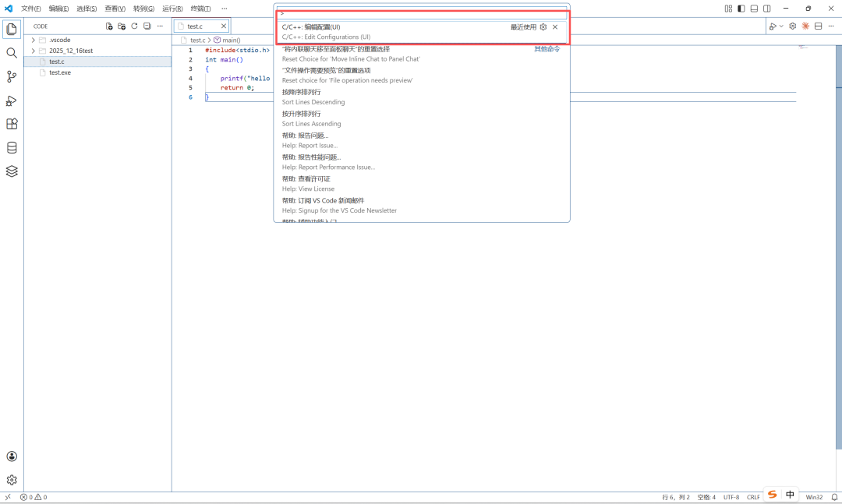
Task: Open the Search view in activity bar
Action: point(11,53)
